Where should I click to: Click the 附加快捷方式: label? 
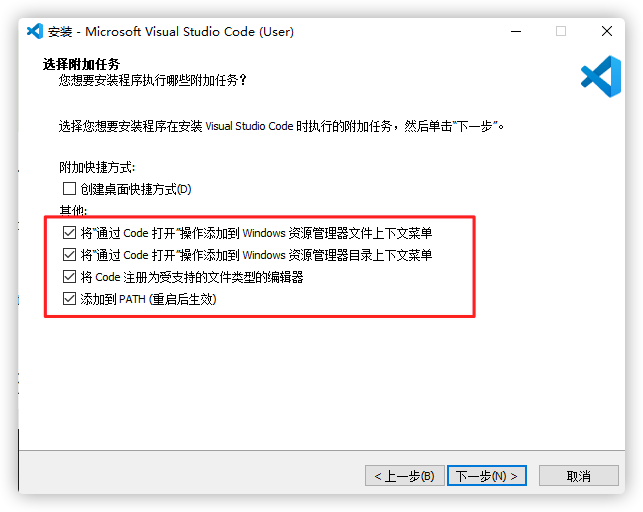pyautogui.click(x=97, y=167)
